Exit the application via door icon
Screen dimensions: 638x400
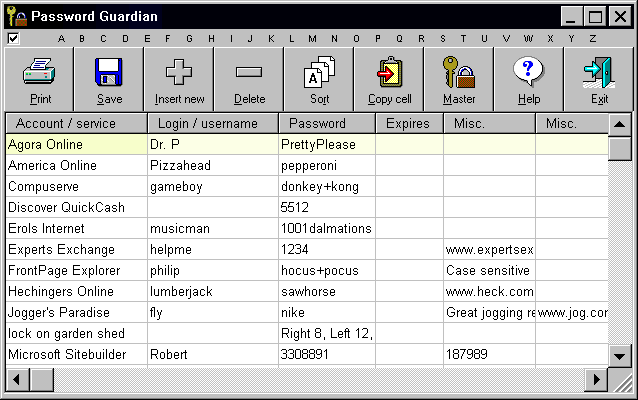click(599, 79)
